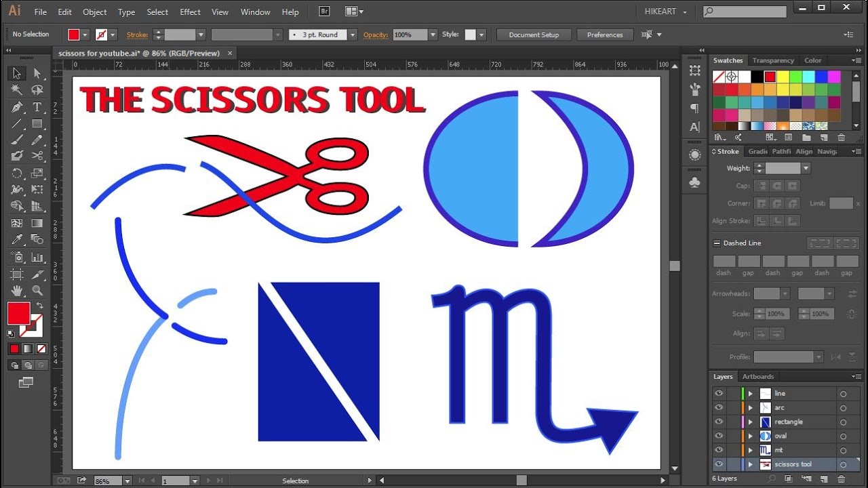Viewport: 868px width, 488px height.
Task: Select the Direct Selection tool
Action: (x=37, y=73)
